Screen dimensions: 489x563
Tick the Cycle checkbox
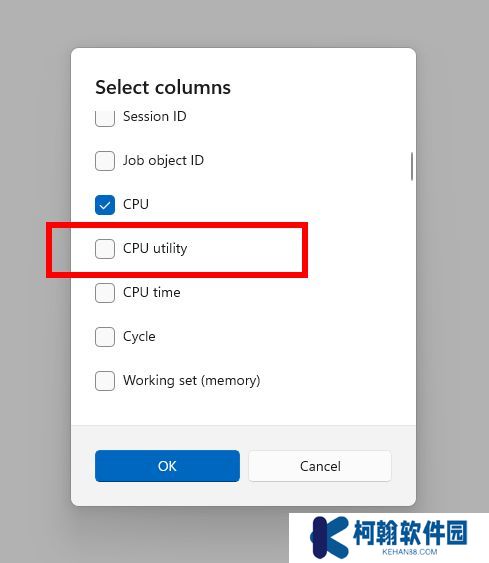pos(105,337)
